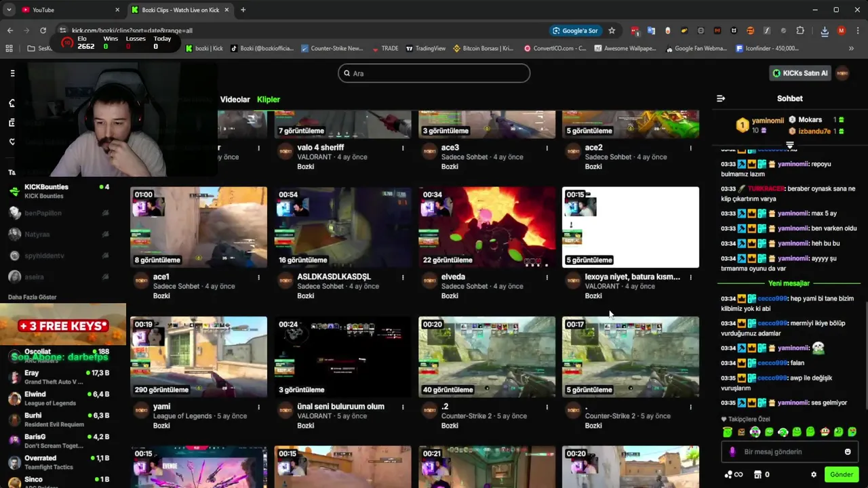868x488 pixels.
Task: Select the Klipler tab
Action: click(x=269, y=100)
